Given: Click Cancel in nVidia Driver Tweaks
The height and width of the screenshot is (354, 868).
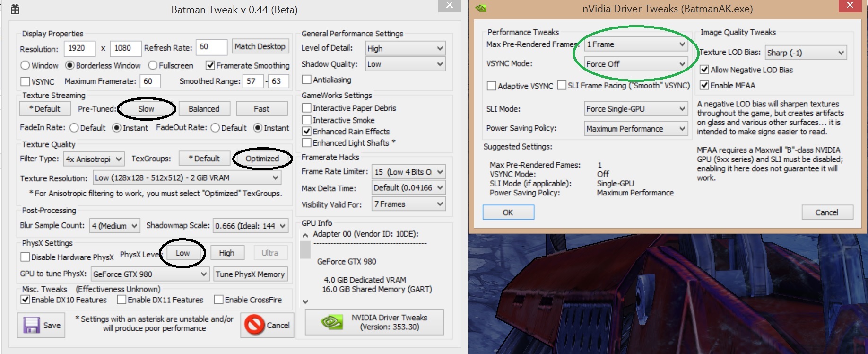Looking at the screenshot, I should tap(827, 212).
